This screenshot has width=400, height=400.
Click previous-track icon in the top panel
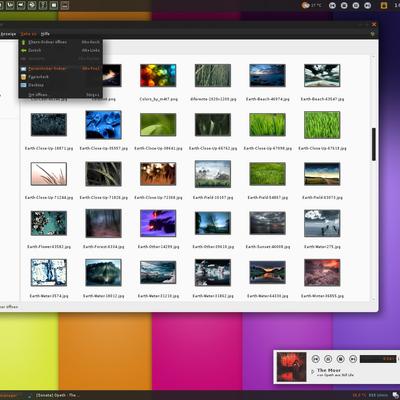point(332,5)
